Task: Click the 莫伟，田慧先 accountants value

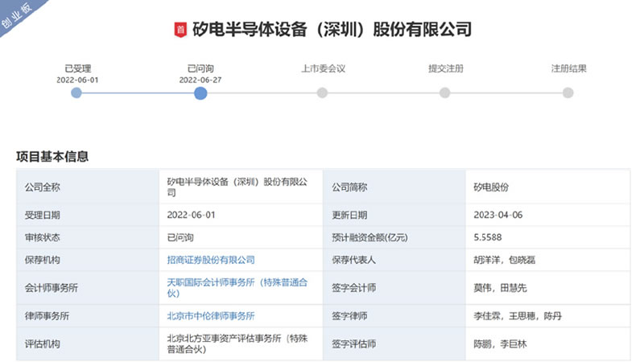Action: (500, 288)
